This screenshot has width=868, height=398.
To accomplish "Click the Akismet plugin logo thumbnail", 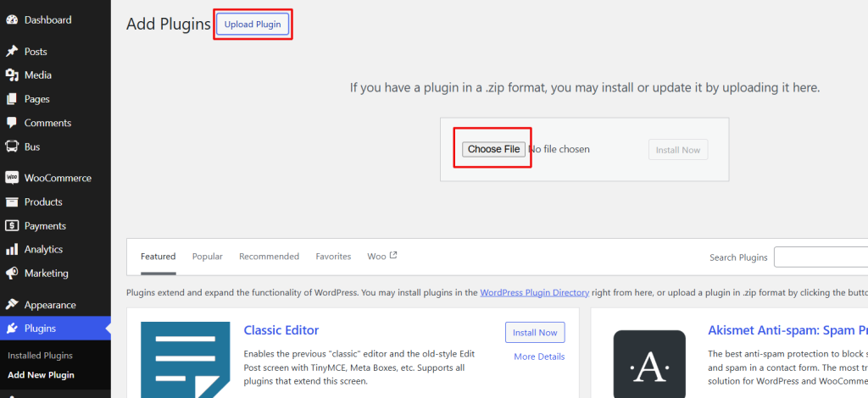I will [x=648, y=363].
